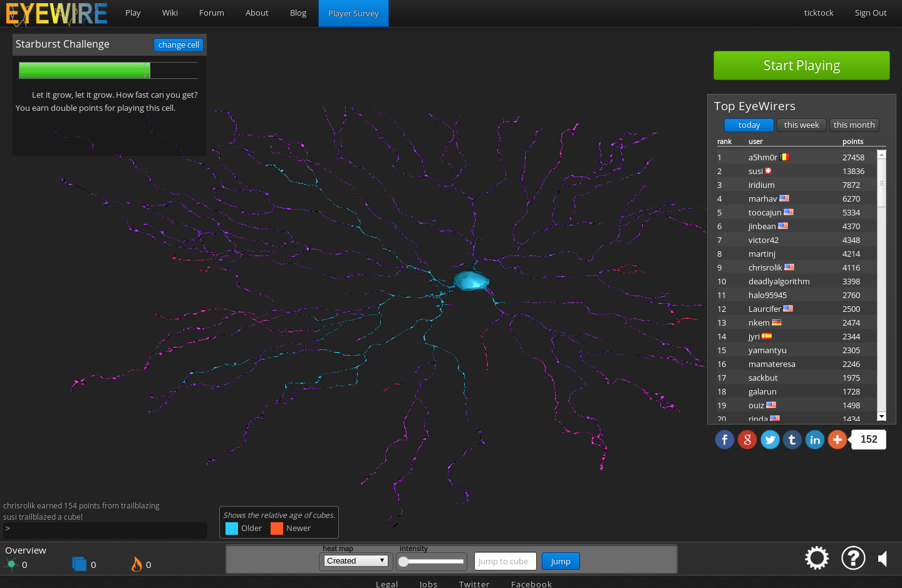Viewport: 902px width, 588px height.
Task: Open the About page
Action: pyautogui.click(x=257, y=13)
